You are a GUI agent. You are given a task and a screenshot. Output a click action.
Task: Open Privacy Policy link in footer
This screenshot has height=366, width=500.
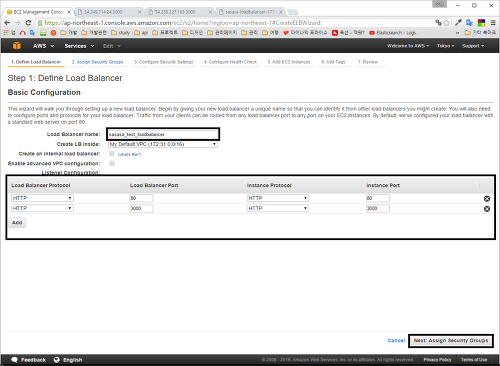coord(437,360)
